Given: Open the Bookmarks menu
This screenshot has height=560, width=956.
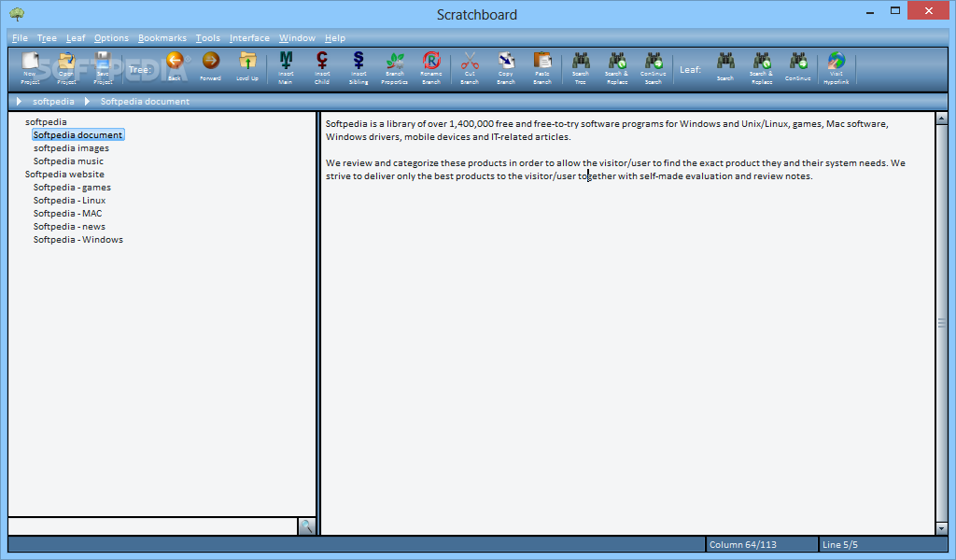Looking at the screenshot, I should click(162, 37).
